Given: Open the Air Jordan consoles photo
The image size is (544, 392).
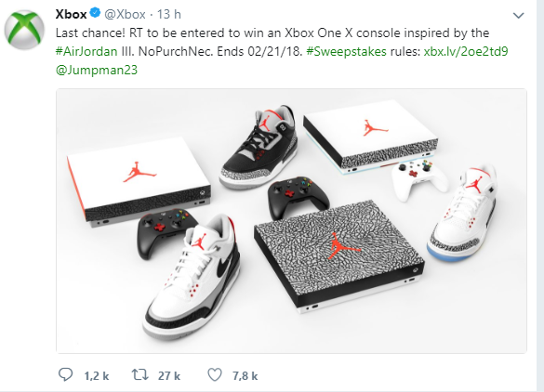Looking at the screenshot, I should pyautogui.click(x=291, y=221).
